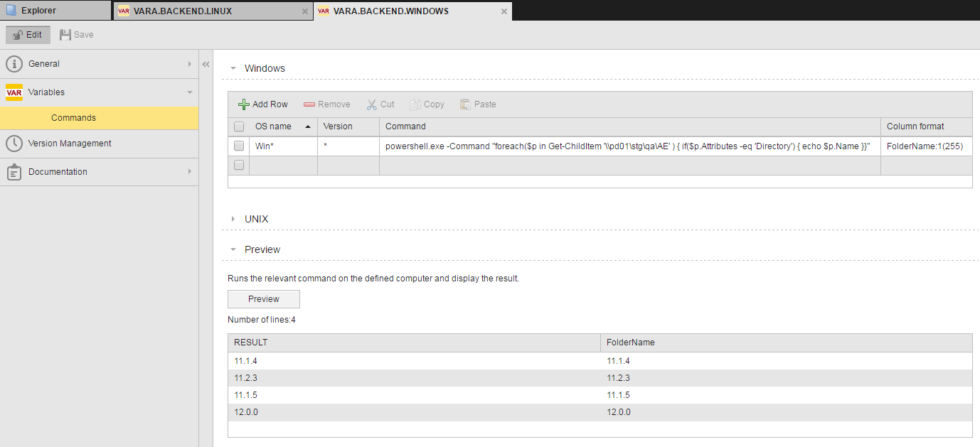Screen dimensions: 980x447
Task: Expand the UNIX section
Action: tap(233, 219)
